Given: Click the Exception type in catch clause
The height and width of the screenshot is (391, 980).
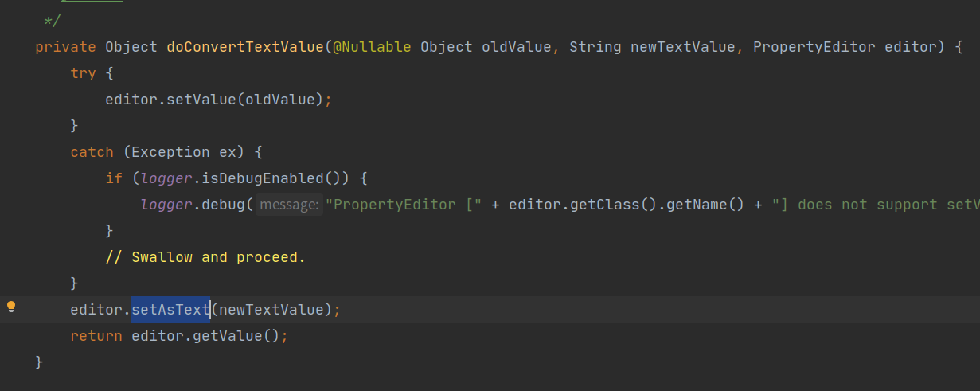Looking at the screenshot, I should (171, 151).
